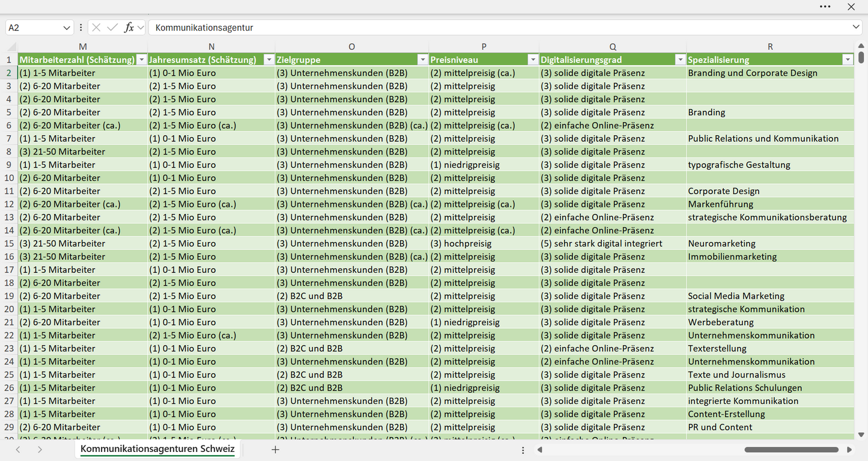The height and width of the screenshot is (461, 868).
Task: Select row 15 header
Action: [x=9, y=243]
